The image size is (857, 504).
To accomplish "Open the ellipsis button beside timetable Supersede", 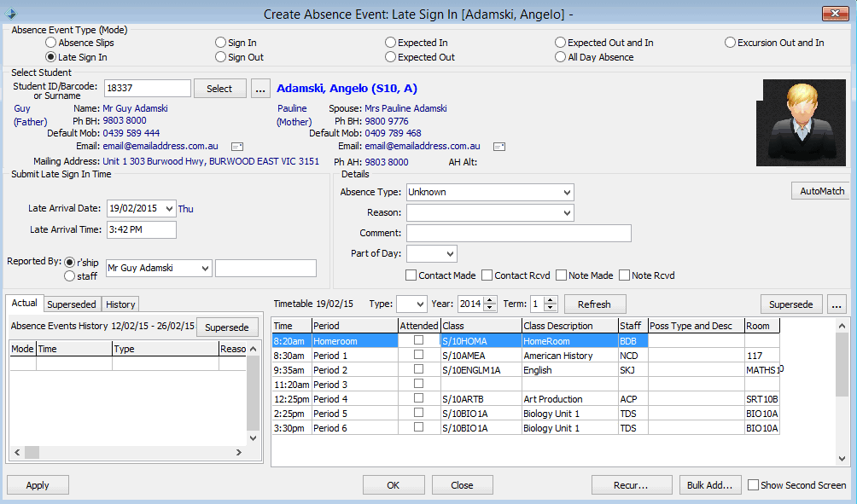I will [837, 304].
